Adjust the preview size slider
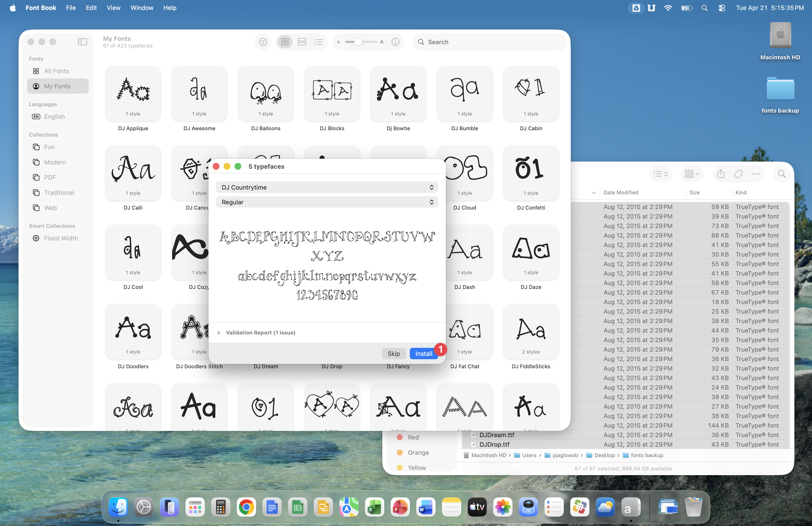Screen dimensions: 812x526 tap(358, 42)
